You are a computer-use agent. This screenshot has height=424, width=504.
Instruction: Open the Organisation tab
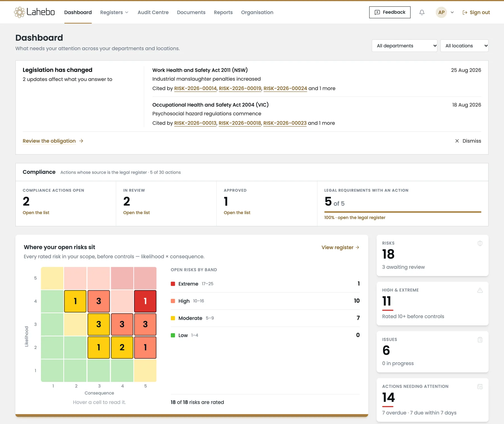257,12
